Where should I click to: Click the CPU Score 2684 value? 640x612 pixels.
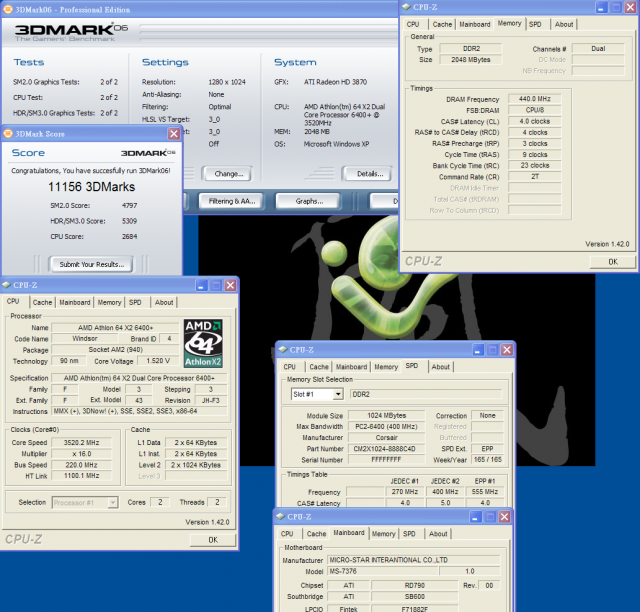(x=129, y=237)
